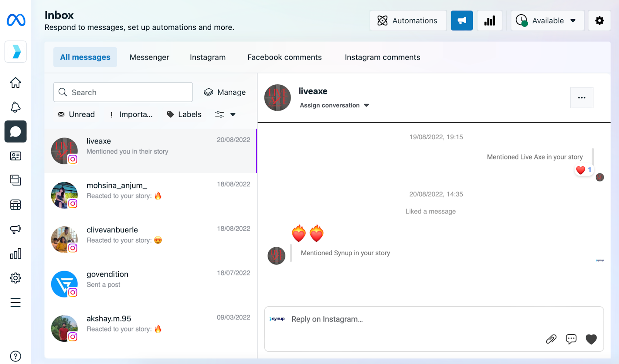The width and height of the screenshot is (619, 364).
Task: Open akshay.m.95 conversation
Action: click(x=150, y=328)
